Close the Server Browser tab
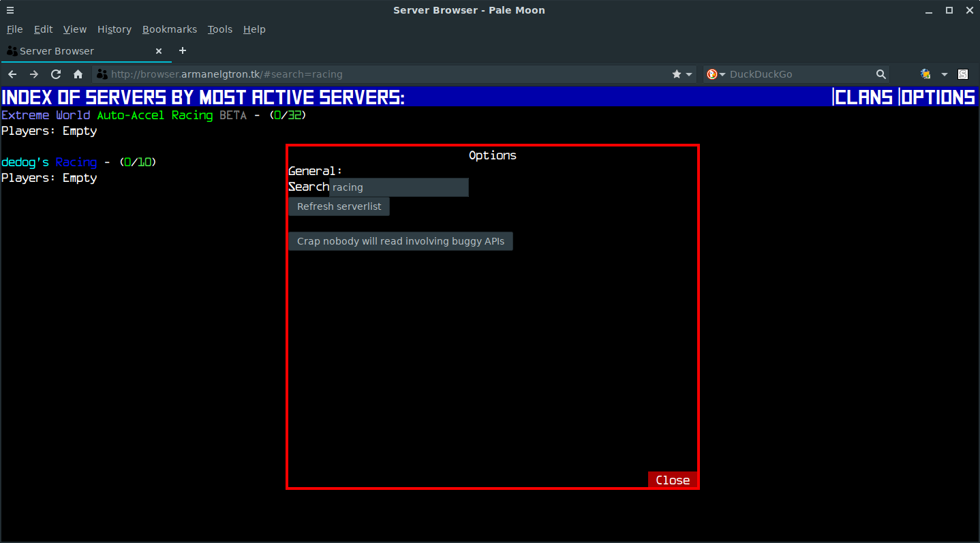This screenshot has height=543, width=980. click(159, 51)
